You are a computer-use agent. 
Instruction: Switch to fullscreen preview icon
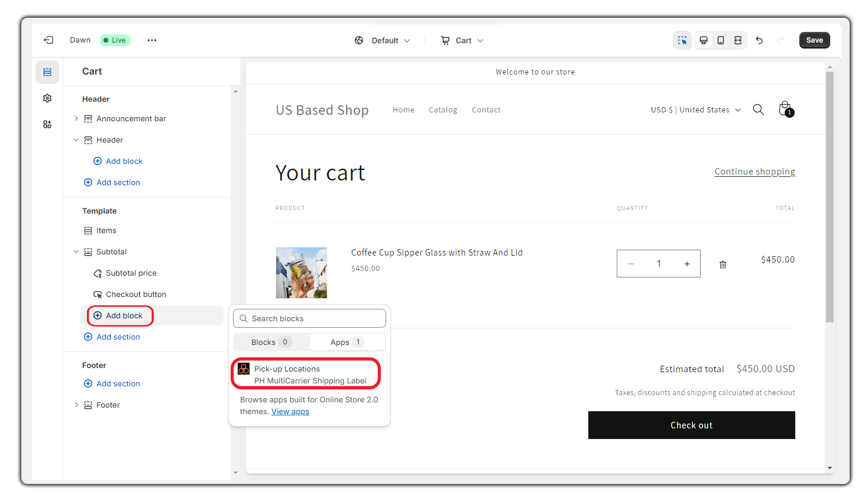point(738,40)
